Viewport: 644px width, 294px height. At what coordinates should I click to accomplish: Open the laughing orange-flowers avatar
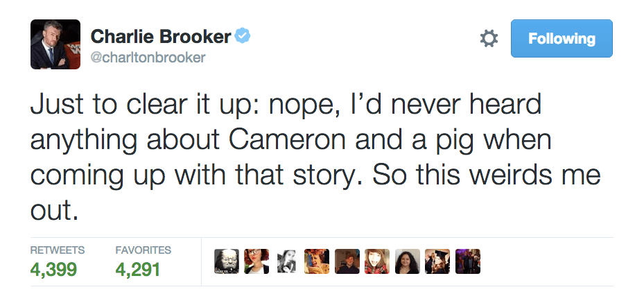[x=317, y=261]
